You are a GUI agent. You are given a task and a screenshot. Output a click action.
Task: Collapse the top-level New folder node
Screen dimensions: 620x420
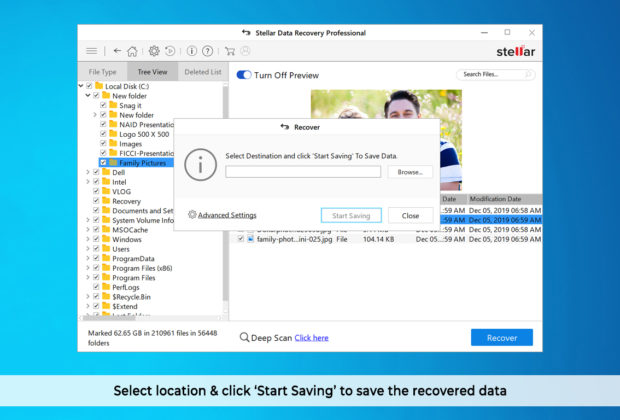[88, 95]
